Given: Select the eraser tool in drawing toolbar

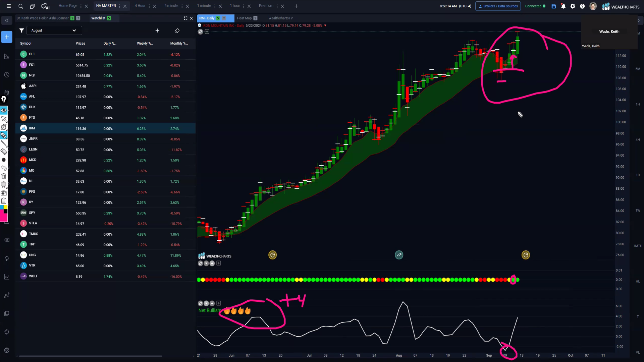Looking at the screenshot, I should (x=4, y=152).
